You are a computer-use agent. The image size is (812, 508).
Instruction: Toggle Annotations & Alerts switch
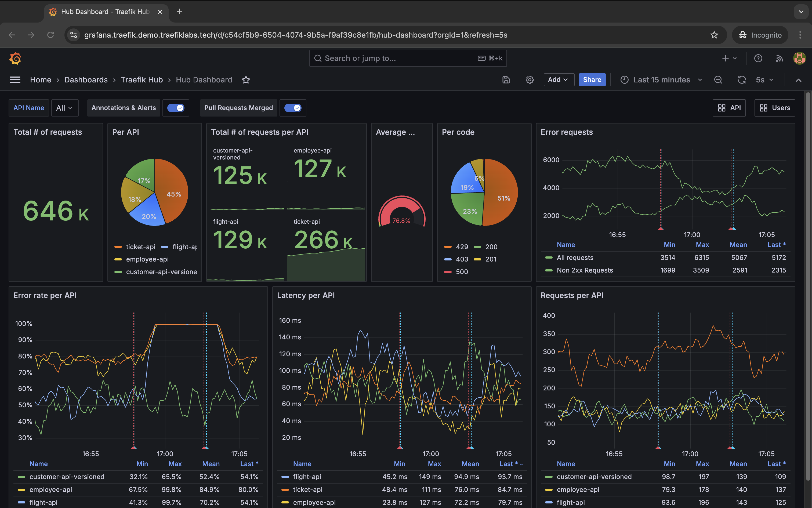click(x=176, y=108)
